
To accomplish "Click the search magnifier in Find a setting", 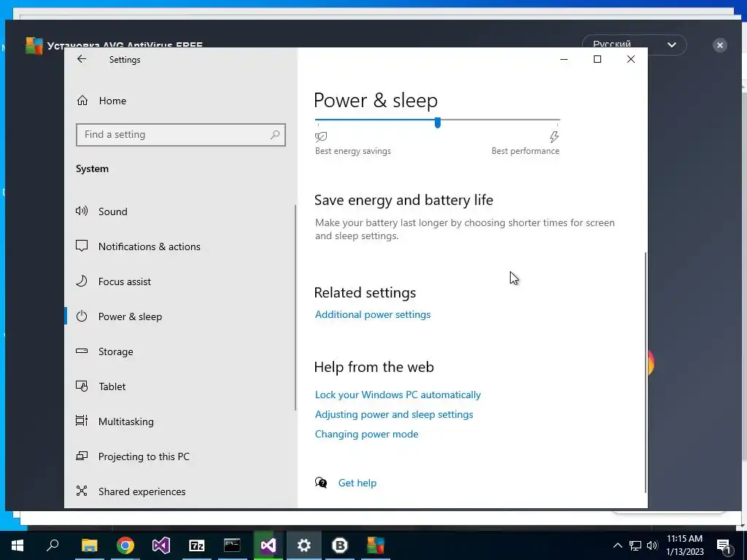I will pos(275,135).
